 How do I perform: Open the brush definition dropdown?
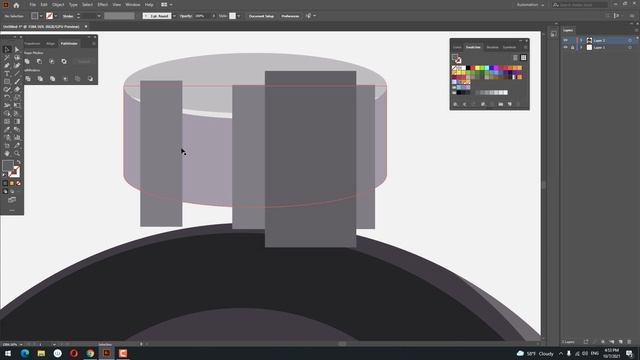174,16
